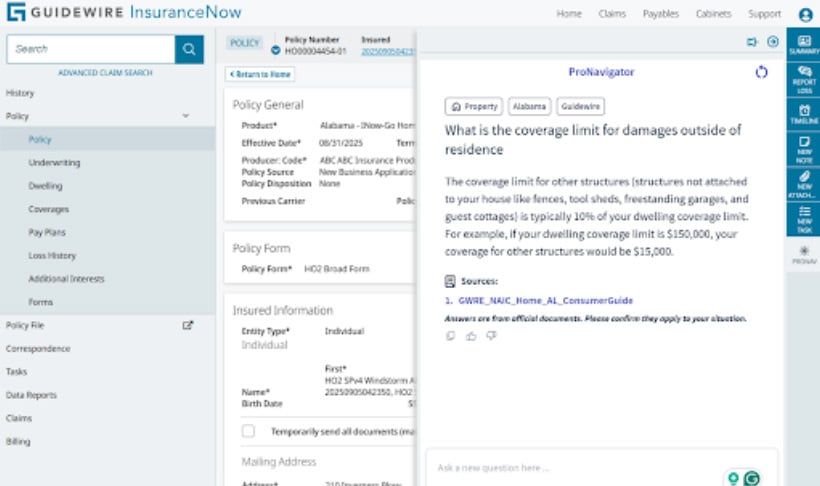
Task: Open the Timeline sidebar icon
Action: (x=804, y=114)
